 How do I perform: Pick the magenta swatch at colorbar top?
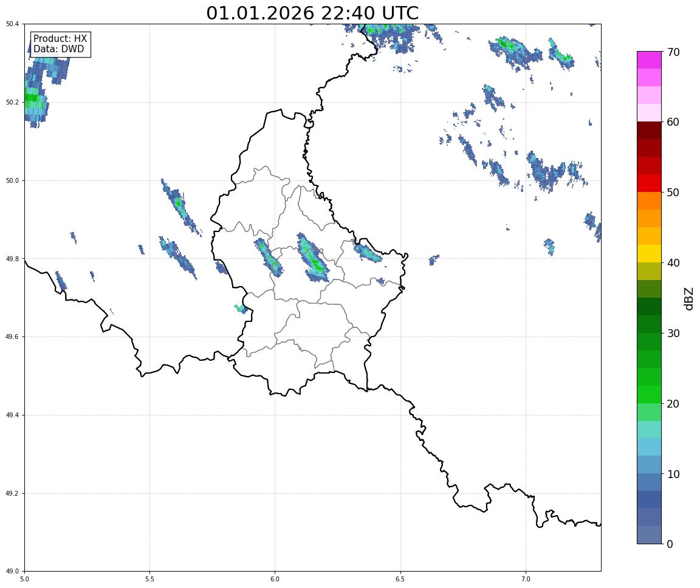coord(649,60)
